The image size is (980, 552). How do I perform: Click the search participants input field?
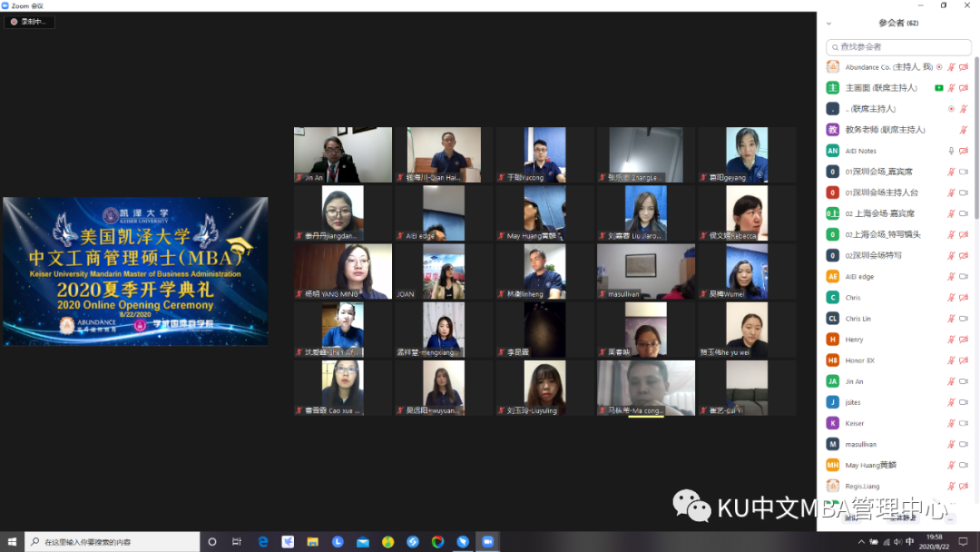click(x=898, y=46)
